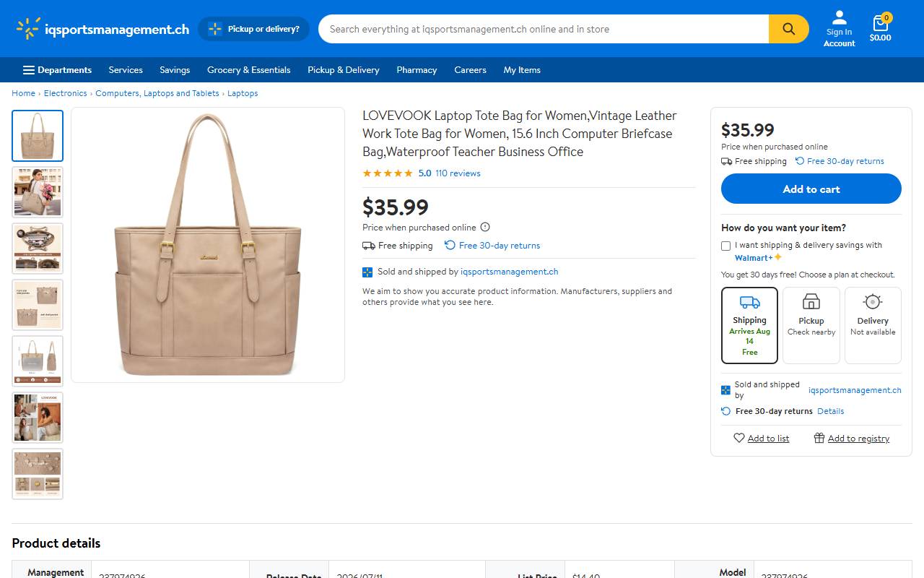View the bag dimensions thumbnail

pyautogui.click(x=38, y=361)
